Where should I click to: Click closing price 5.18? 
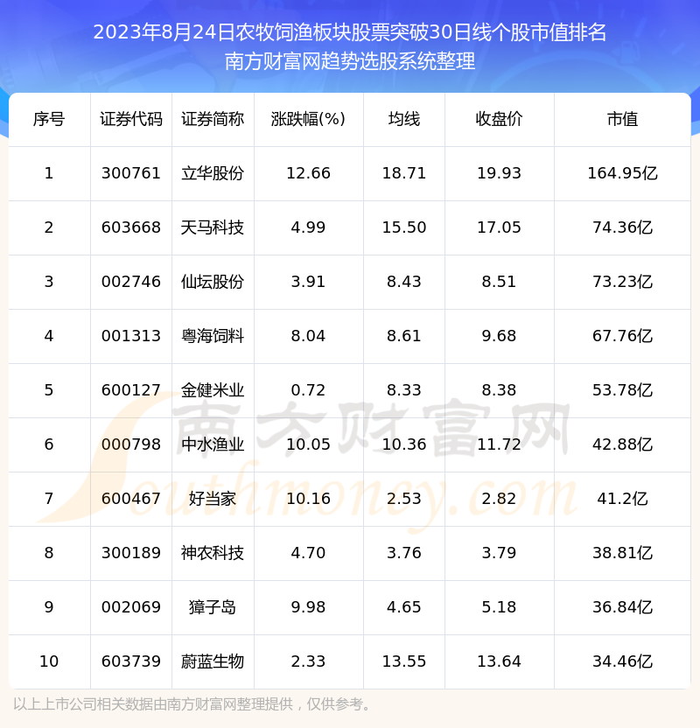click(499, 607)
